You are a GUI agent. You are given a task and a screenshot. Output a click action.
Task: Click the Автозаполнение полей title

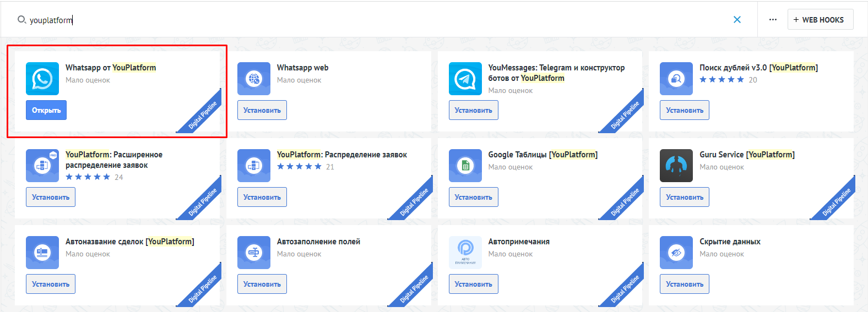[318, 242]
